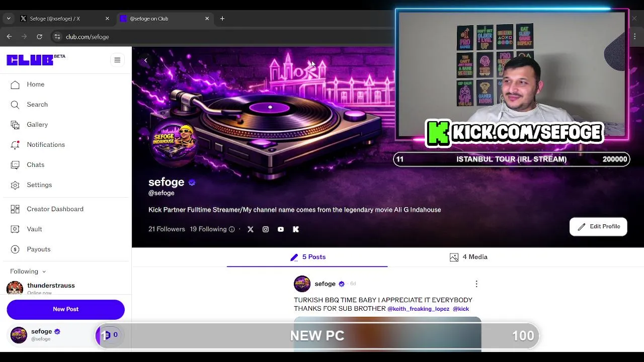Image resolution: width=644 pixels, height=362 pixels.
Task: Click the browser back arrow
Action: (x=9, y=37)
